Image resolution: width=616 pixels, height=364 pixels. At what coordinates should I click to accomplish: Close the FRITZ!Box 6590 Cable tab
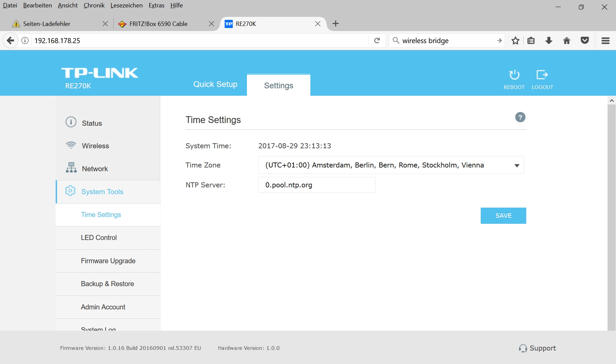point(212,24)
